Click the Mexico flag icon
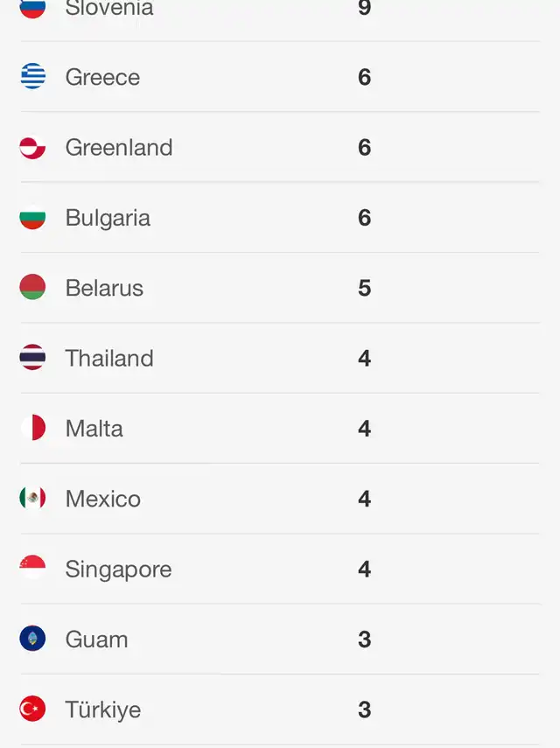 [32, 498]
